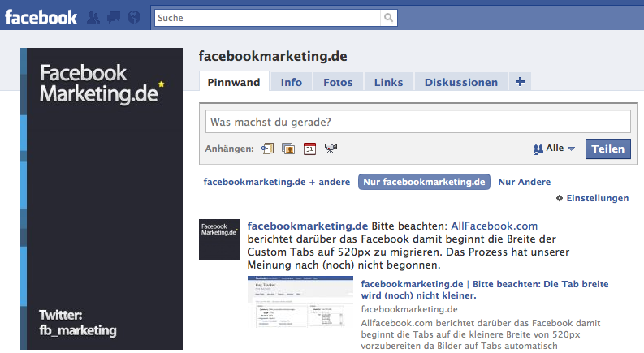Viewport: 644px width, 353px height.
Task: Open the shared link screenshot thumbnail
Action: [x=300, y=302]
